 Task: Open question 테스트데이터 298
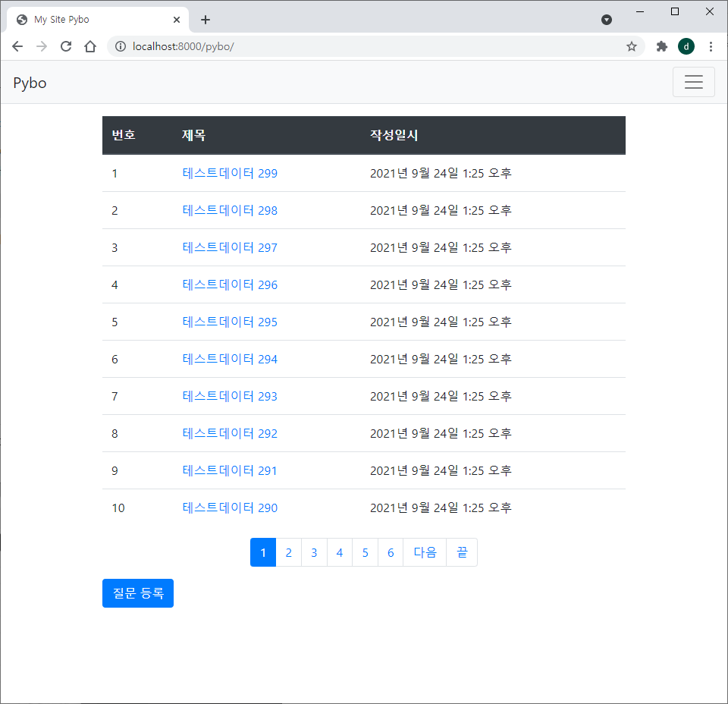(x=230, y=210)
